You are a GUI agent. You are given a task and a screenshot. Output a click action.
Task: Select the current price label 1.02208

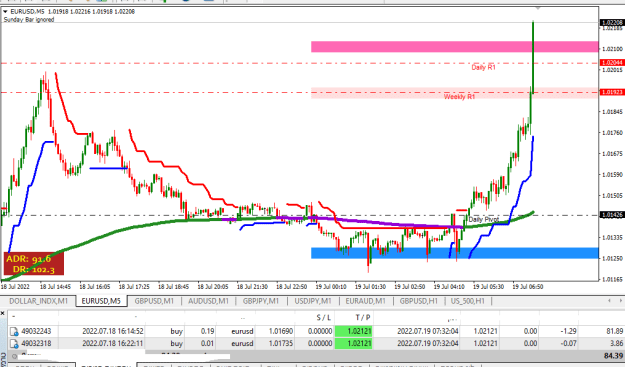coord(612,23)
